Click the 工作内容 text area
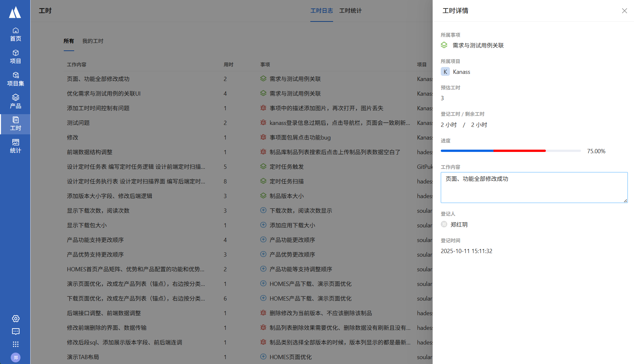 pyautogui.click(x=534, y=187)
